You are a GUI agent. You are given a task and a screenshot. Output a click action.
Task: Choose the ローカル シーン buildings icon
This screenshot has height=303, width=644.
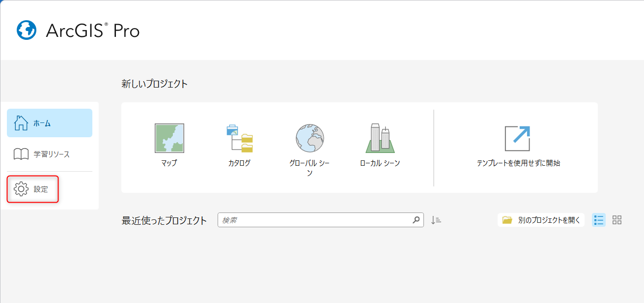point(380,138)
